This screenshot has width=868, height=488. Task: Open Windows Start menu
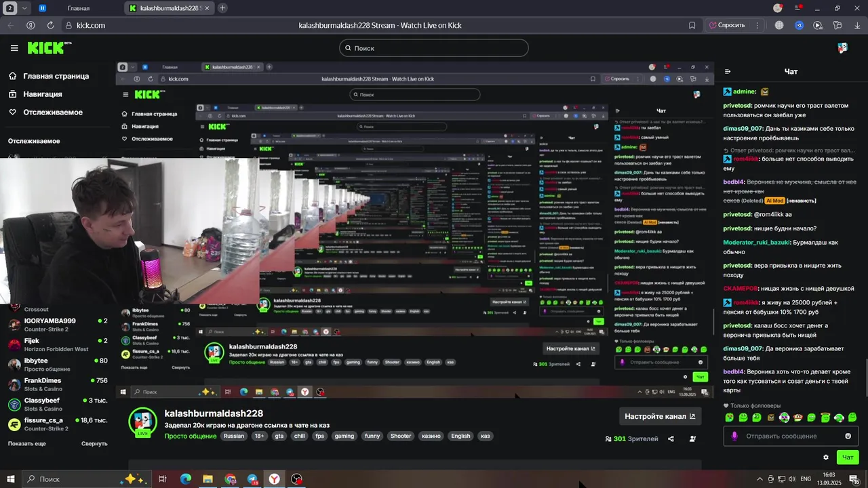(x=11, y=479)
